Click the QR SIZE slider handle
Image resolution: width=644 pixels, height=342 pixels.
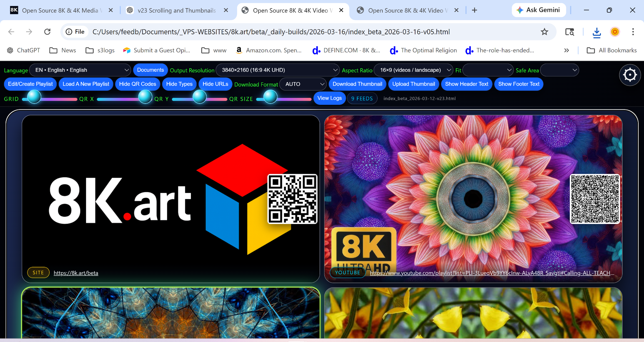270,97
